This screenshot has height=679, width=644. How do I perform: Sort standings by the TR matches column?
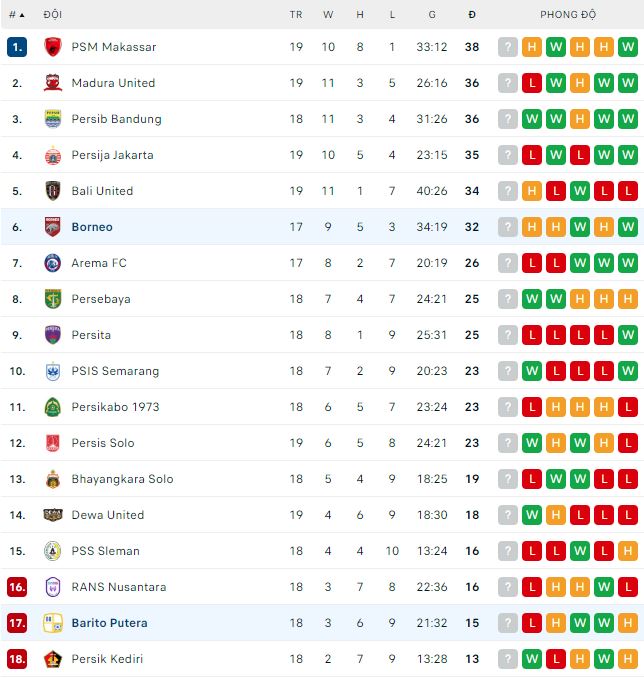point(296,15)
